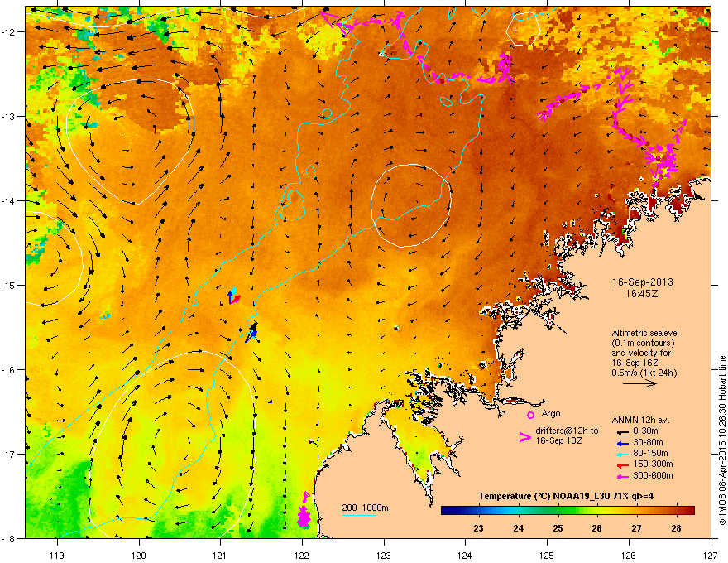Click the red-blue mooring arrows near 121E 15S
728x563 pixels.
pyautogui.click(x=233, y=296)
